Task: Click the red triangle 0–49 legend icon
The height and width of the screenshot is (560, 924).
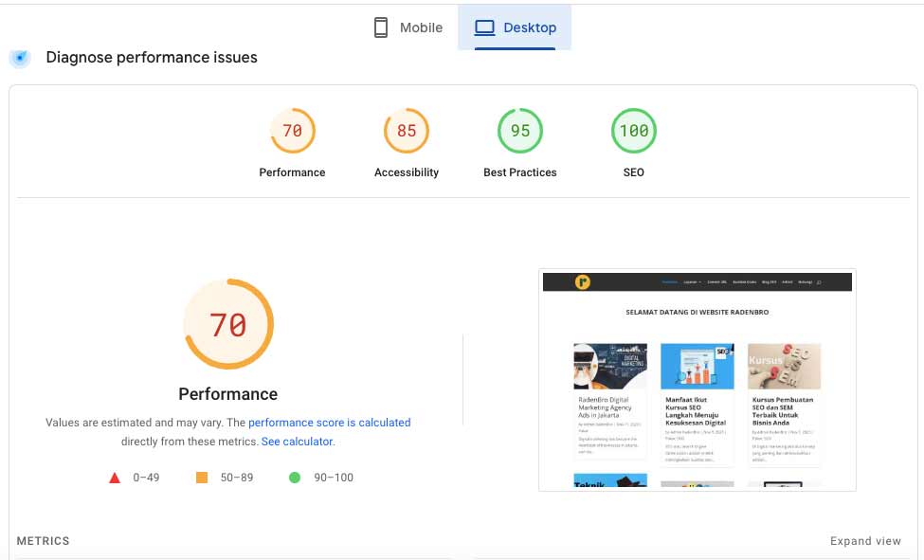Action: coord(115,478)
